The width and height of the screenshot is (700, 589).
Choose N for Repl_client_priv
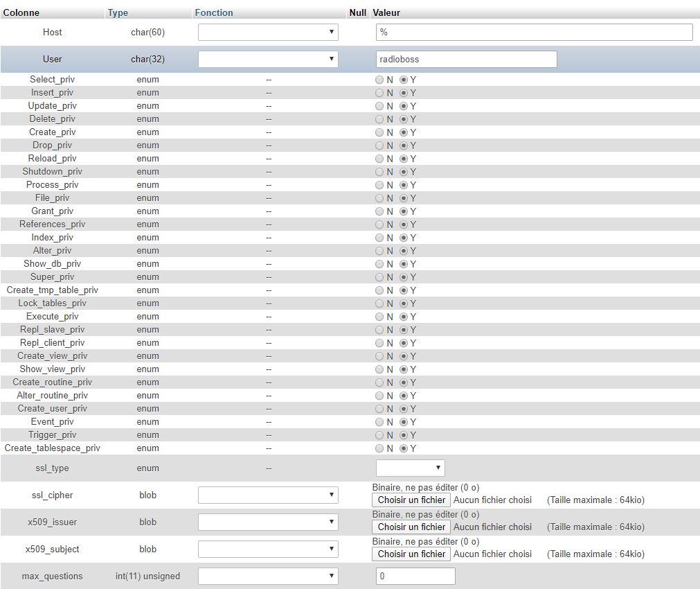click(x=379, y=343)
